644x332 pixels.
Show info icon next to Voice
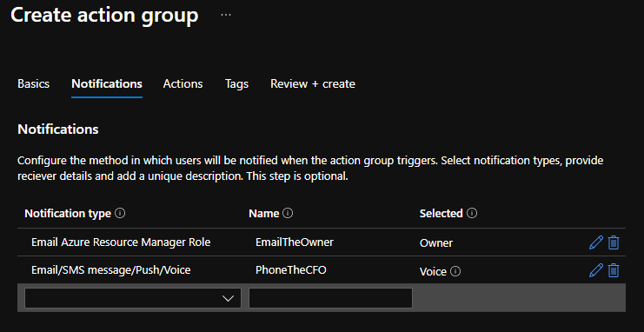click(x=455, y=271)
